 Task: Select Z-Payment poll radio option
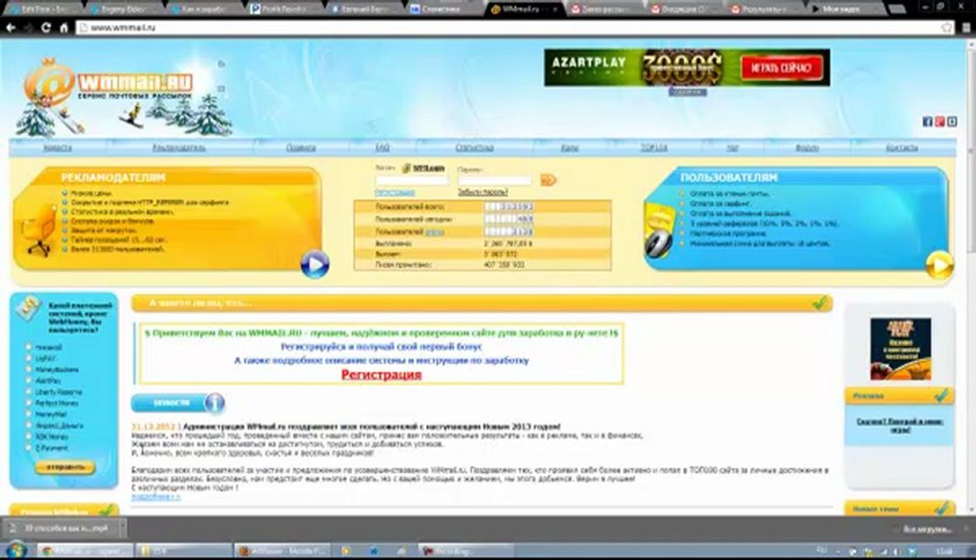(29, 448)
